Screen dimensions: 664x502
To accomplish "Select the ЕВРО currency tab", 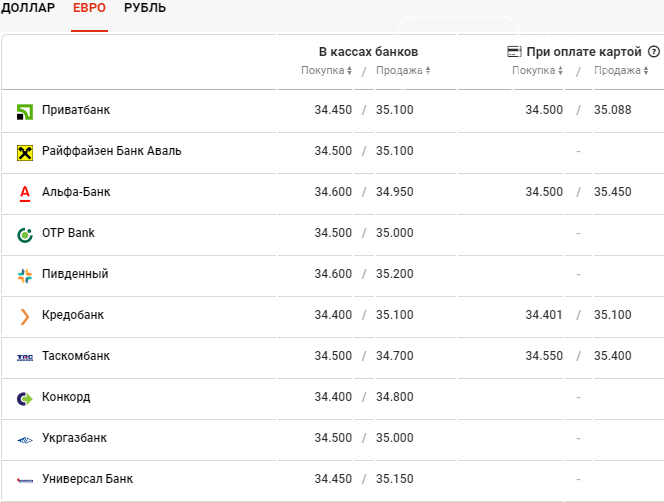I will click(x=89, y=8).
